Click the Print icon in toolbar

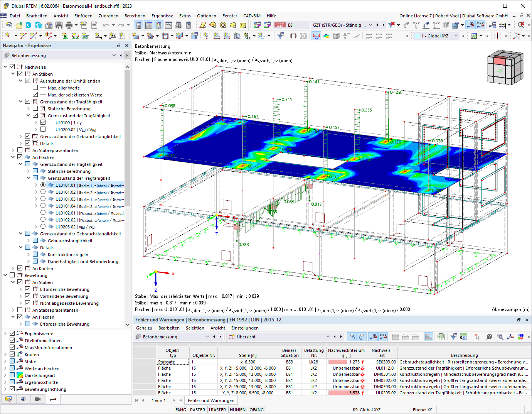click(x=69, y=25)
